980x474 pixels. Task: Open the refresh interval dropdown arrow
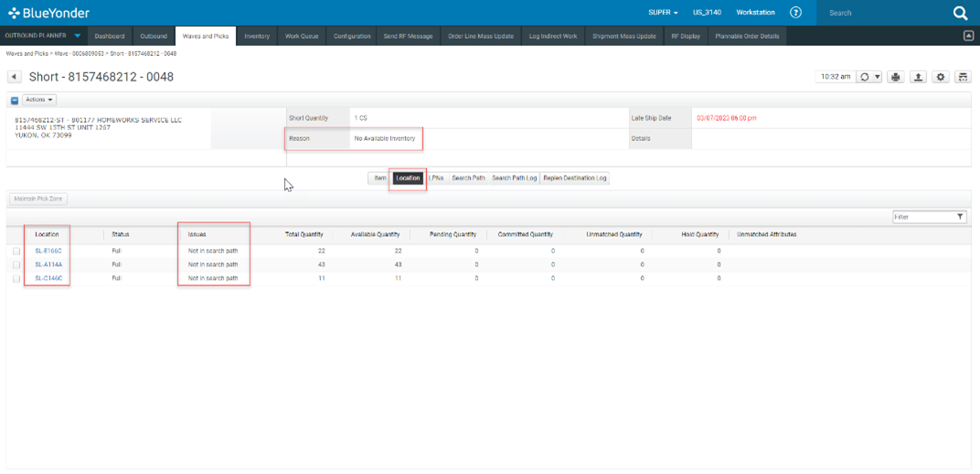pos(878,77)
